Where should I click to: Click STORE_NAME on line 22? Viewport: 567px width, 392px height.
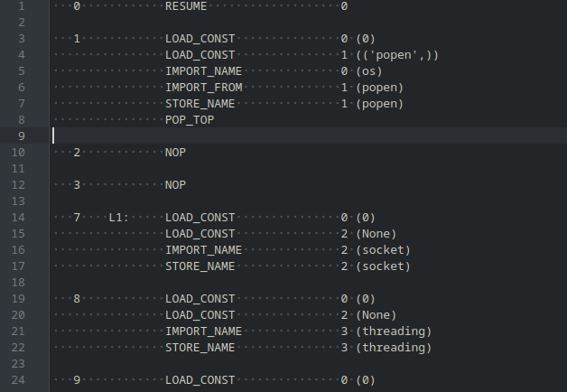pos(200,348)
